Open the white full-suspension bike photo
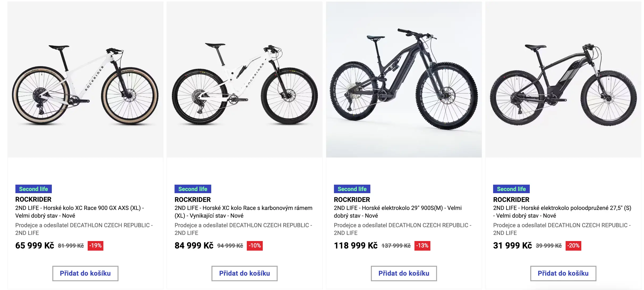 pos(244,80)
